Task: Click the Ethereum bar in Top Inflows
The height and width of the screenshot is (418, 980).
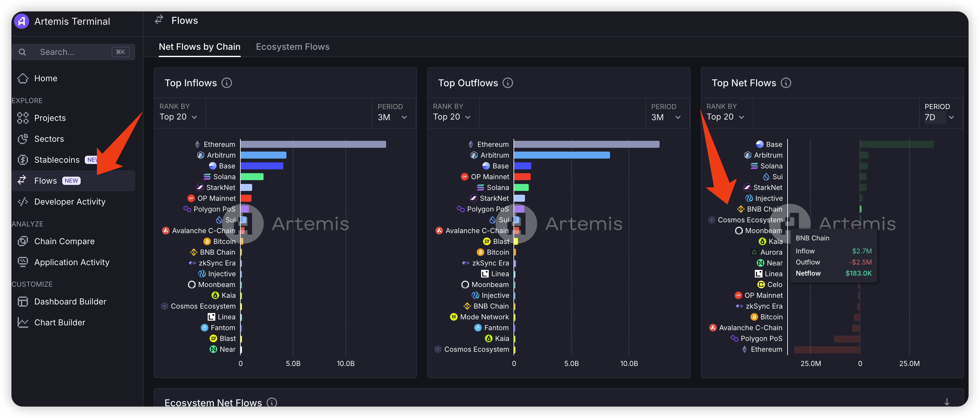Action: 313,144
